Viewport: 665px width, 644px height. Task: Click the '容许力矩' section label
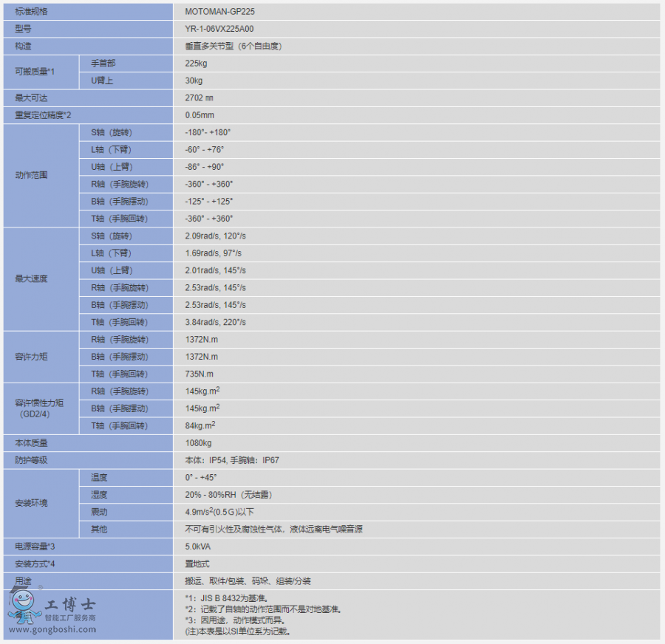pos(31,357)
